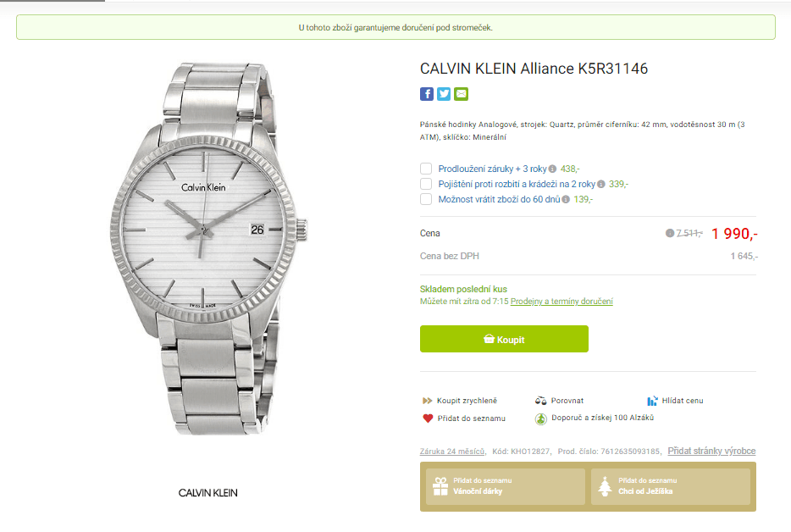This screenshot has height=532, width=791.
Task: Open info tooltip for Prodloužení záruky
Action: click(552, 169)
